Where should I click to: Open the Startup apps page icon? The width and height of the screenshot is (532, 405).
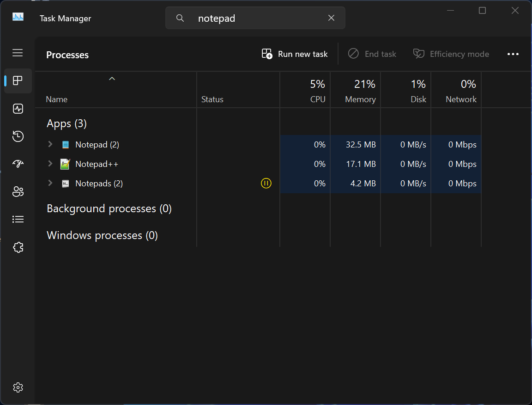(18, 164)
